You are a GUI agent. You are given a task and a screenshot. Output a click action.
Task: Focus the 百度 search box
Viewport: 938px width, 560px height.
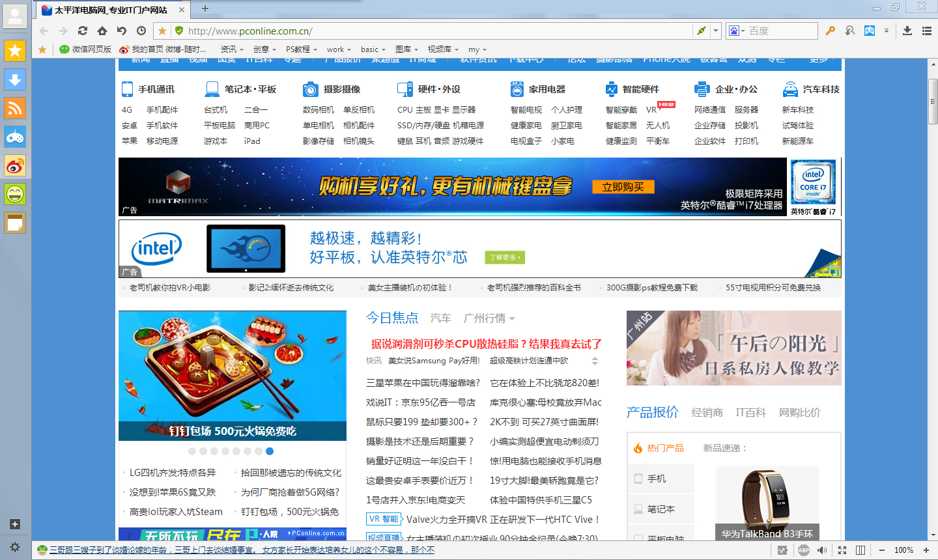point(782,31)
